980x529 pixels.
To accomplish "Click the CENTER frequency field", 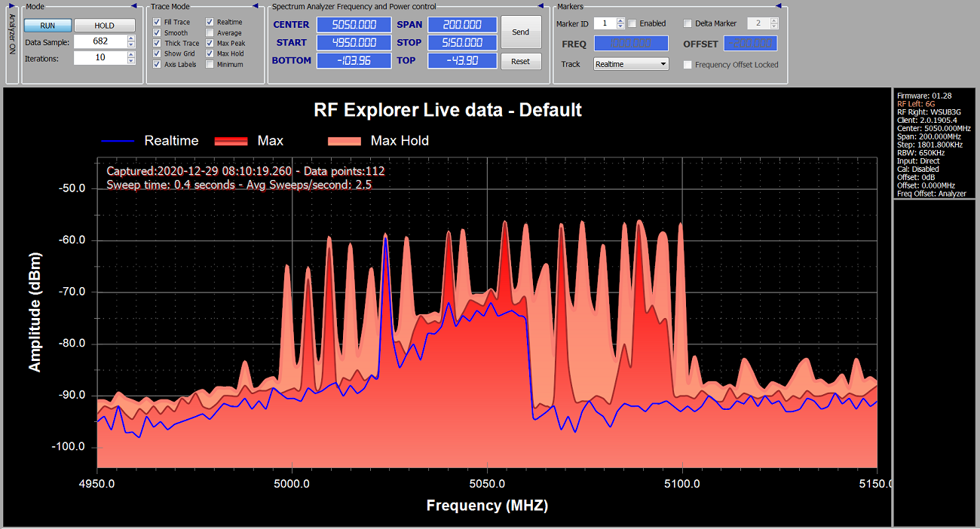I will tap(354, 25).
